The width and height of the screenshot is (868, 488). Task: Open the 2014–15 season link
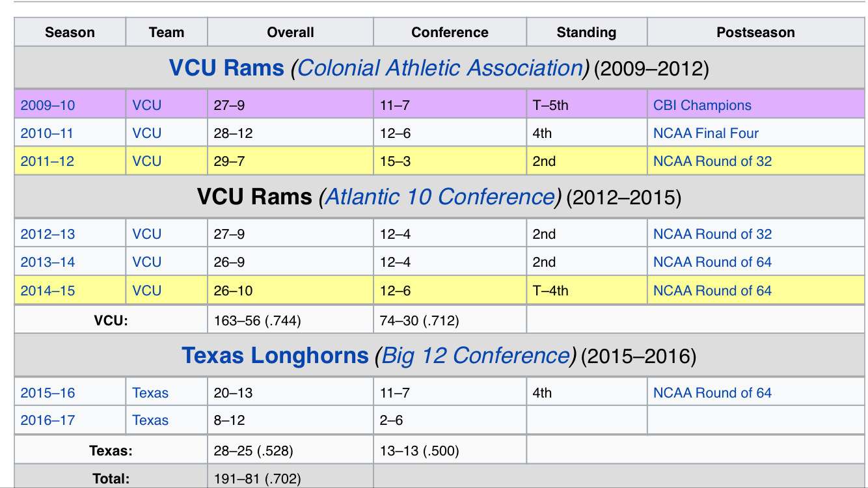[47, 291]
